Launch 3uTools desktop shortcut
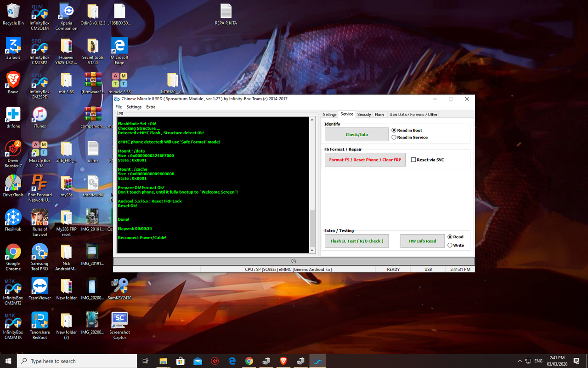588x368 pixels. (x=13, y=49)
